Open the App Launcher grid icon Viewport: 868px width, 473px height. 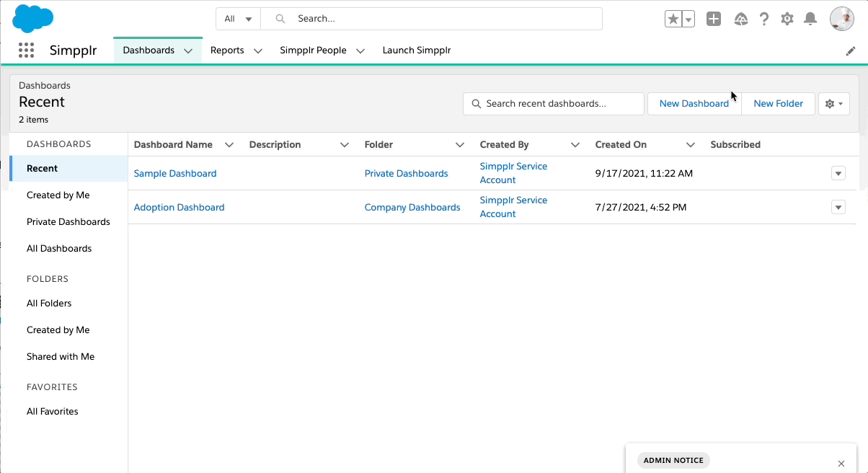[x=26, y=50]
